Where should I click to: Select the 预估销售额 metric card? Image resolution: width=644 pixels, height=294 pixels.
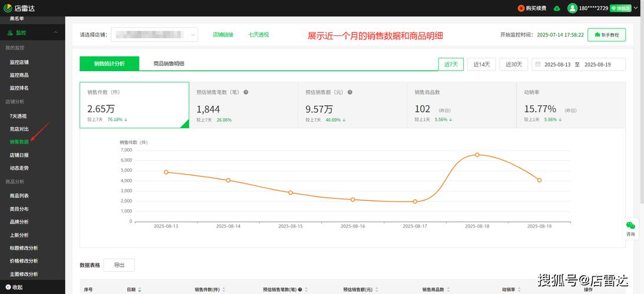(353, 105)
